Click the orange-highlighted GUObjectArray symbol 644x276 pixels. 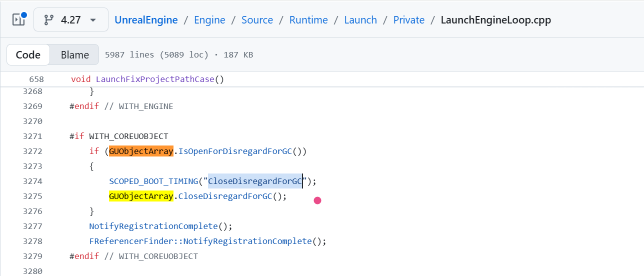[x=141, y=151]
